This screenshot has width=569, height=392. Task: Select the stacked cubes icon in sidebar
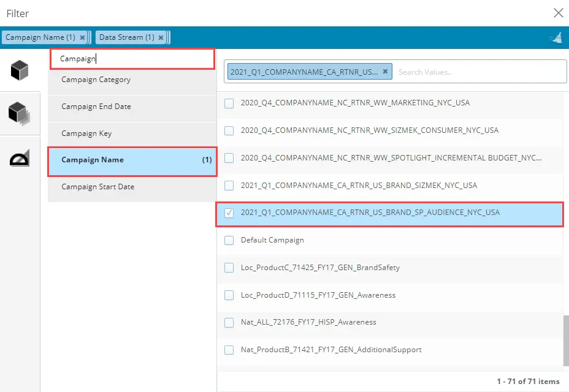pos(19,113)
